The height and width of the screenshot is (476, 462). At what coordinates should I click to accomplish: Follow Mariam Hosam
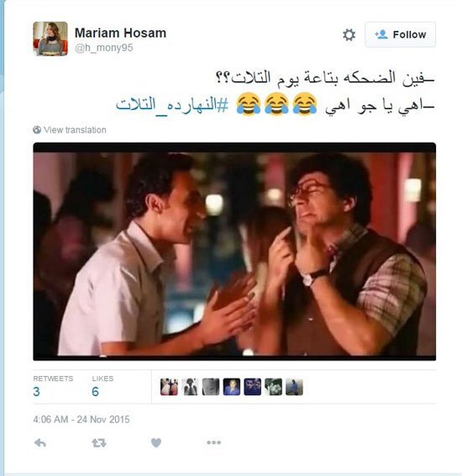(x=401, y=34)
